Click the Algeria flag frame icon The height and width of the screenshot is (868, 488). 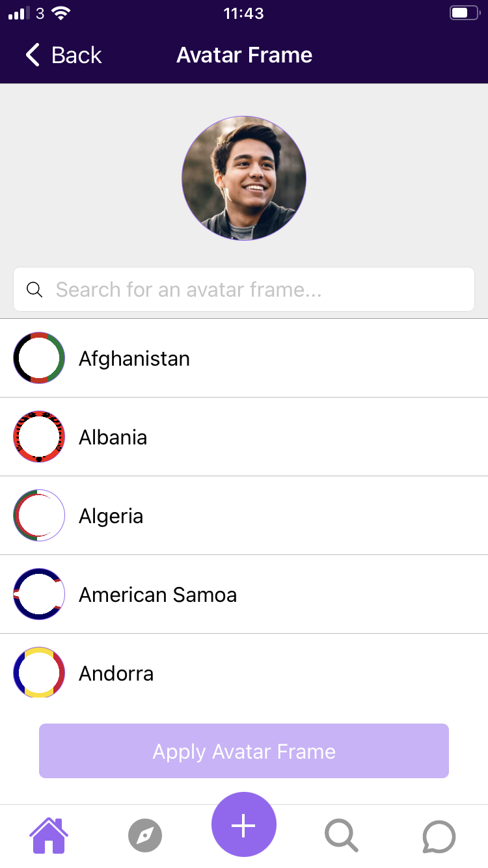point(39,515)
